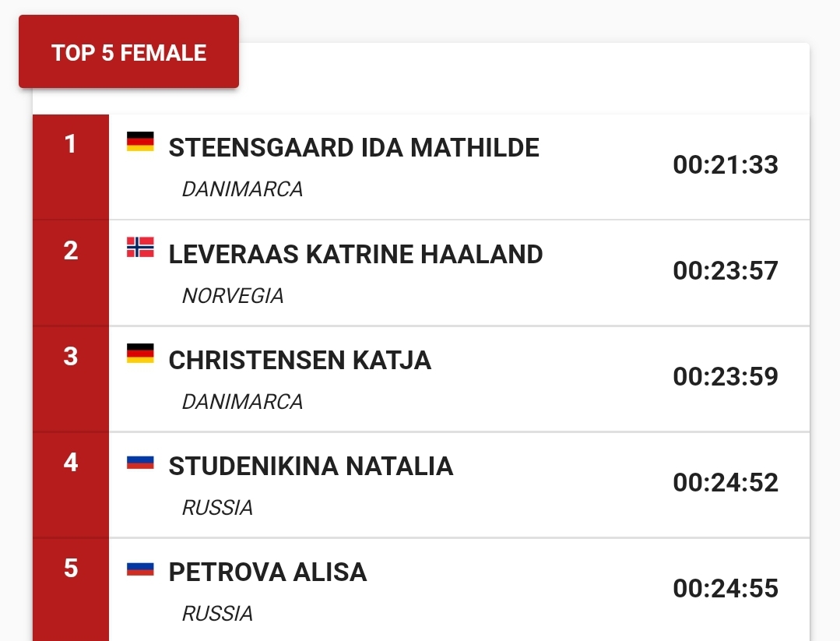Click the finish time 00:23:57

point(726,271)
